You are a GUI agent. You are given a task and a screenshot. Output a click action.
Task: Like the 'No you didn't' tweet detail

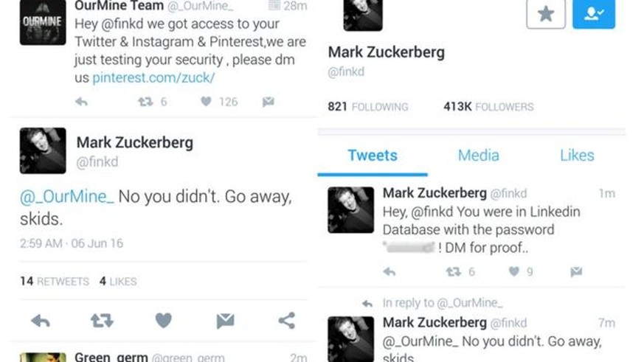click(163, 320)
